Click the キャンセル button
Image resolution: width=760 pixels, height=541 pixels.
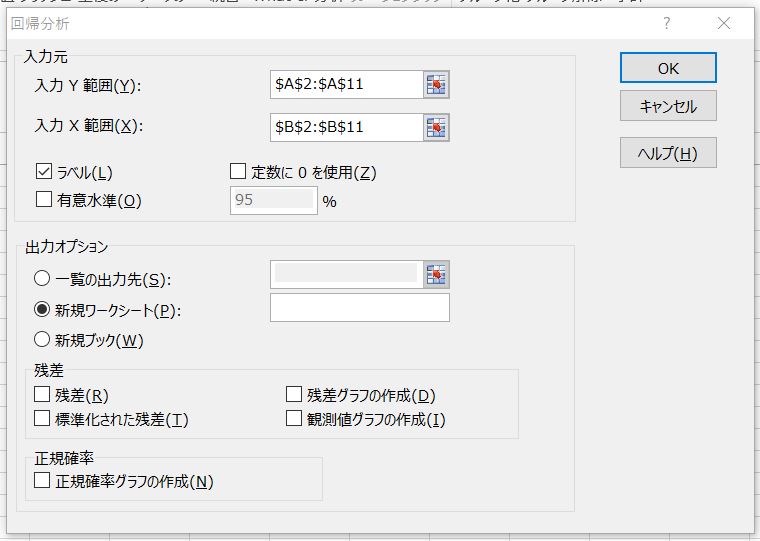[x=667, y=106]
